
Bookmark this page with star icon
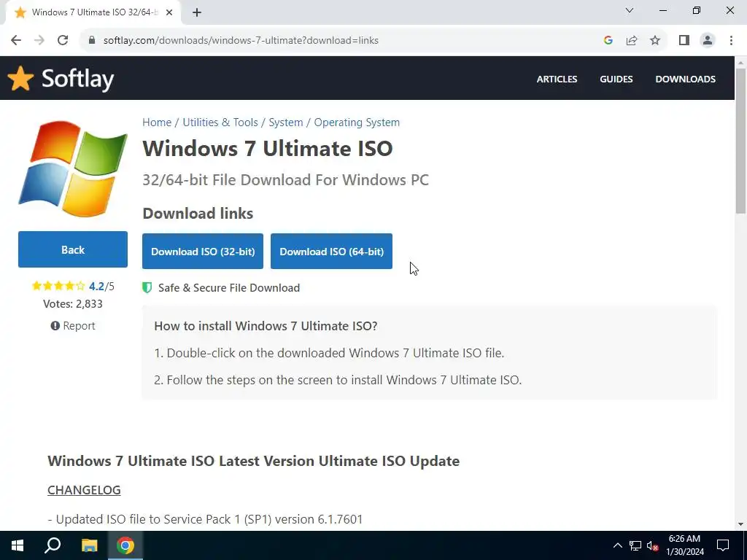(x=655, y=41)
